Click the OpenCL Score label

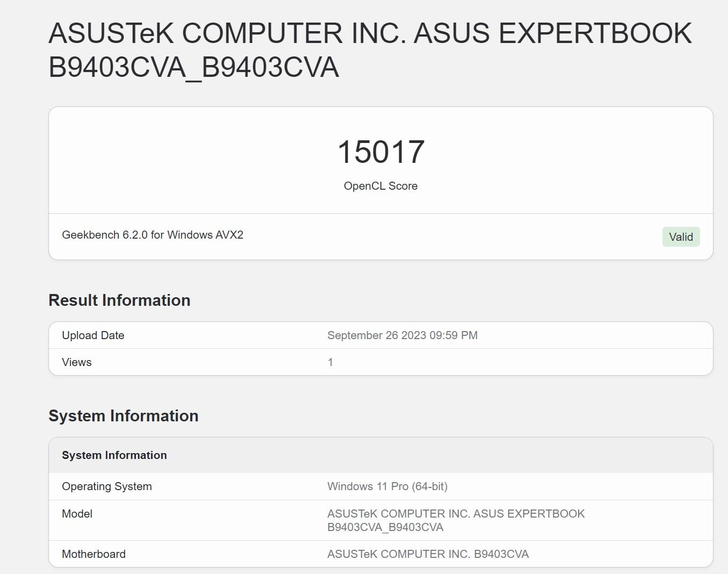[x=380, y=186]
